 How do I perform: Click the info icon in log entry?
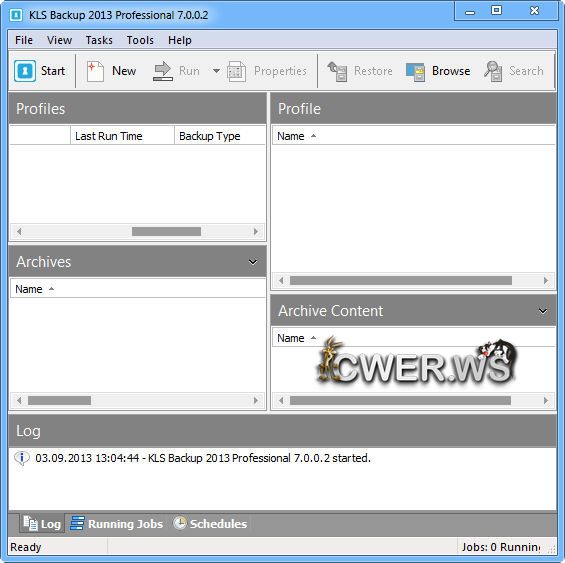[22, 458]
